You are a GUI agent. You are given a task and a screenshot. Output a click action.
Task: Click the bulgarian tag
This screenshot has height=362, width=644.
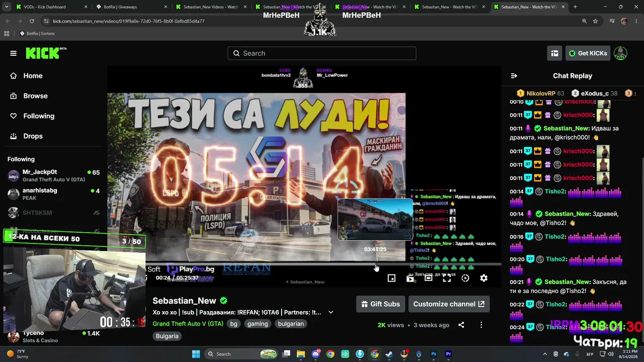click(291, 324)
